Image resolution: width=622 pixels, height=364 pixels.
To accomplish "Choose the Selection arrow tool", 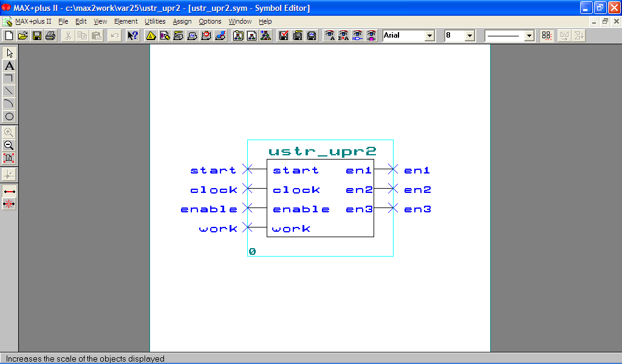I will click(x=9, y=53).
